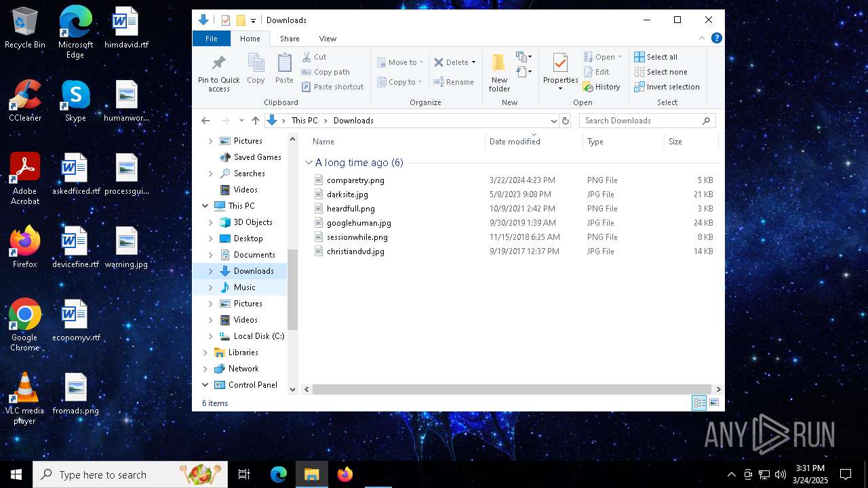This screenshot has height=488, width=868.
Task: Select the Home ribbon tab
Action: click(250, 39)
